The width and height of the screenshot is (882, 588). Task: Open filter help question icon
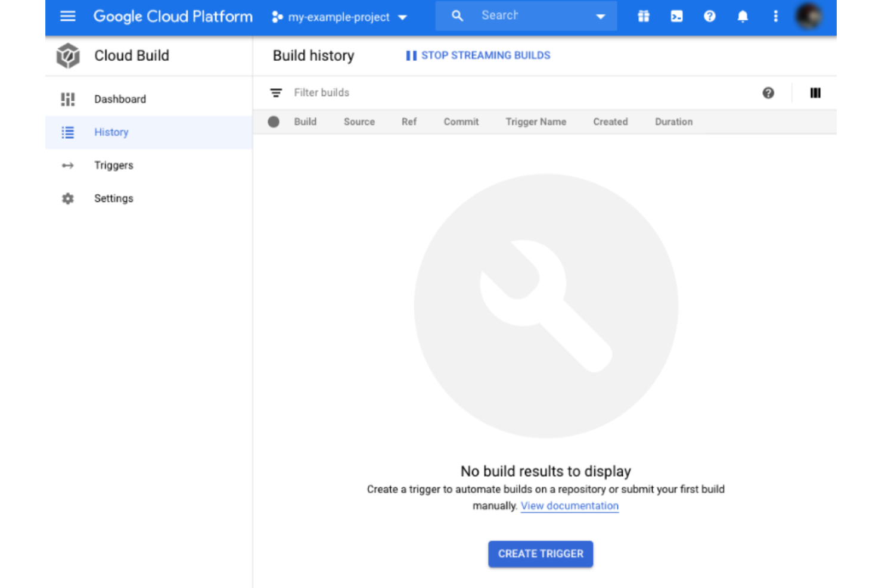(768, 93)
